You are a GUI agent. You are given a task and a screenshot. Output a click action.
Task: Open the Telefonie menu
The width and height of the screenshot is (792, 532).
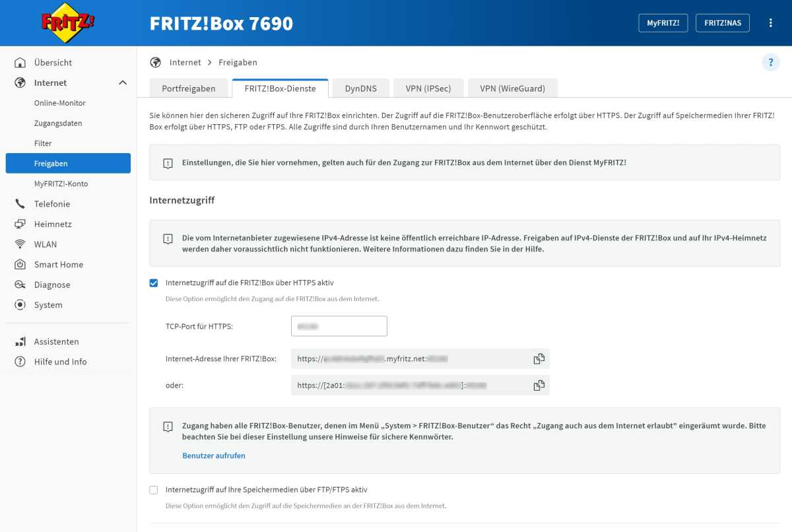click(x=52, y=205)
